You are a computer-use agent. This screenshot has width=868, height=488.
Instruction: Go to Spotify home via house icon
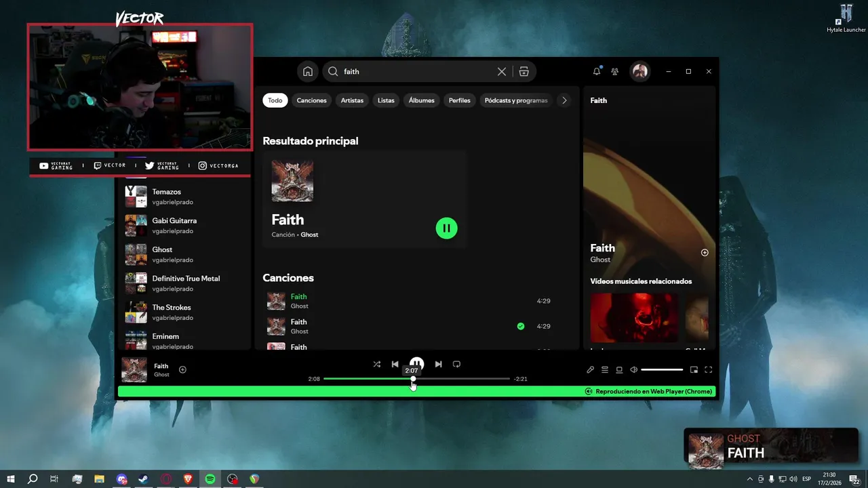point(308,71)
